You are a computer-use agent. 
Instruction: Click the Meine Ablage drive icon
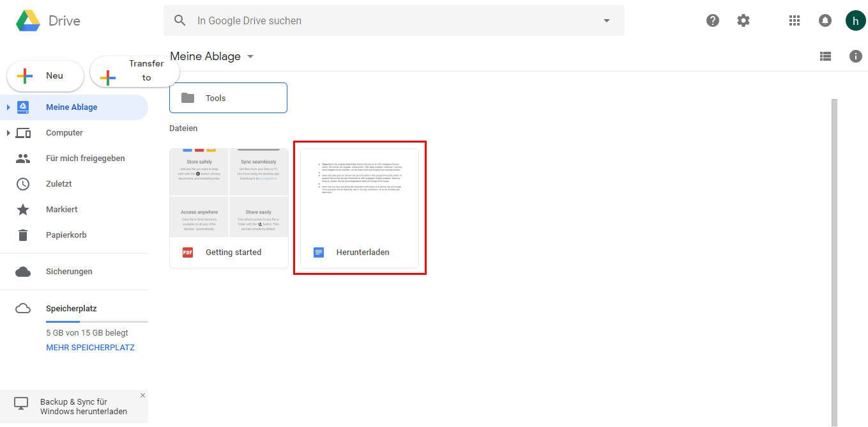[23, 107]
